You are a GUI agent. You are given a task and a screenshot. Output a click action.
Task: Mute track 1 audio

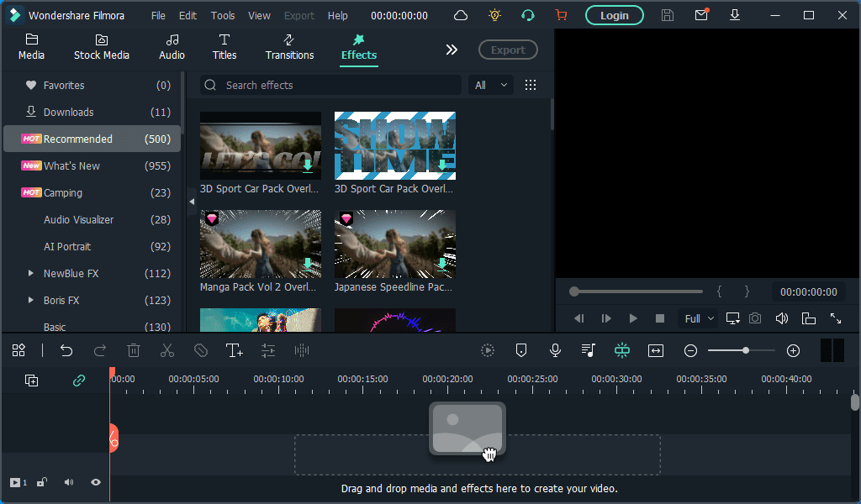click(69, 483)
